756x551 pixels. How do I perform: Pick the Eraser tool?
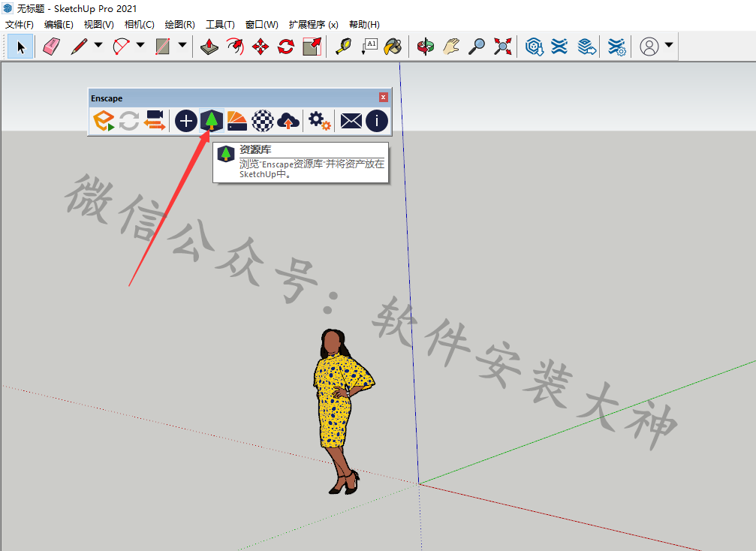tap(52, 47)
